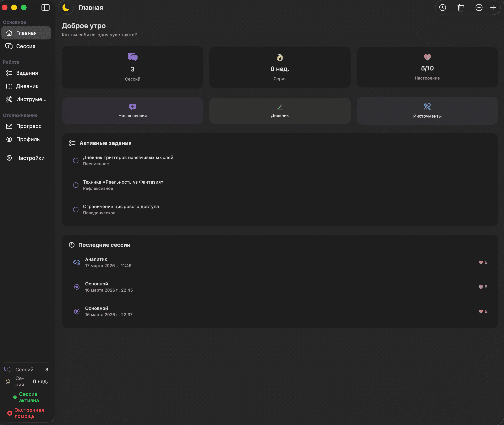
Task: Click the moon theme icon
Action: (66, 8)
